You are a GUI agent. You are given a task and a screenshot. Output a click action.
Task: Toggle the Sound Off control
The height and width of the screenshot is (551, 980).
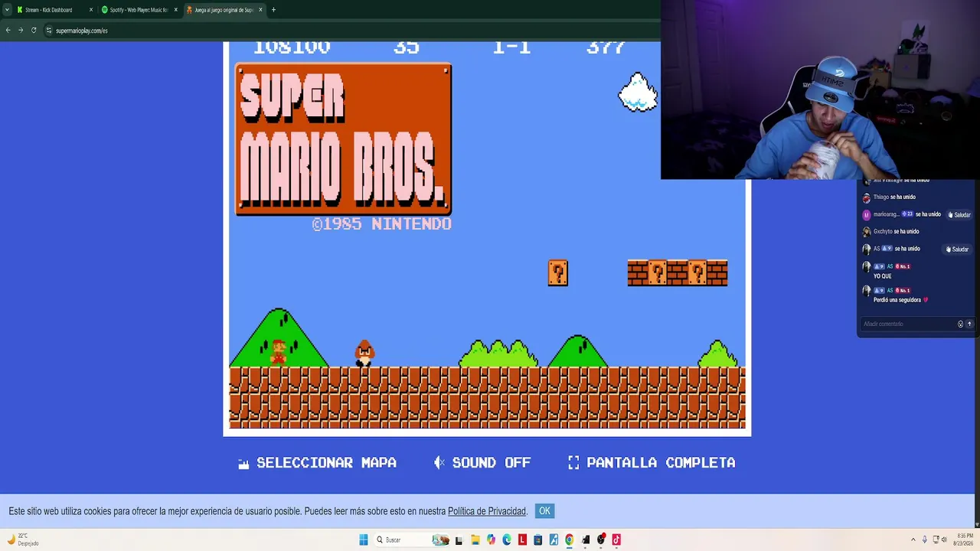[482, 463]
